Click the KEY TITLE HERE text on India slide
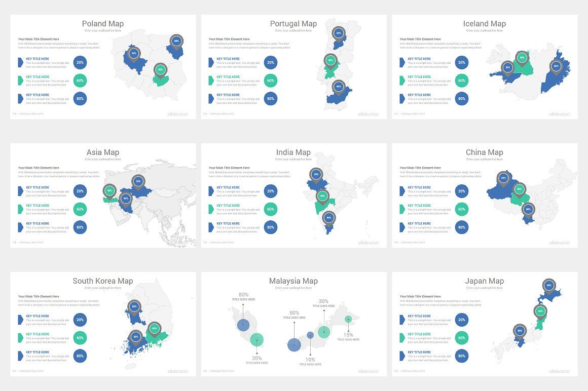This screenshot has height=391, width=588. click(227, 187)
